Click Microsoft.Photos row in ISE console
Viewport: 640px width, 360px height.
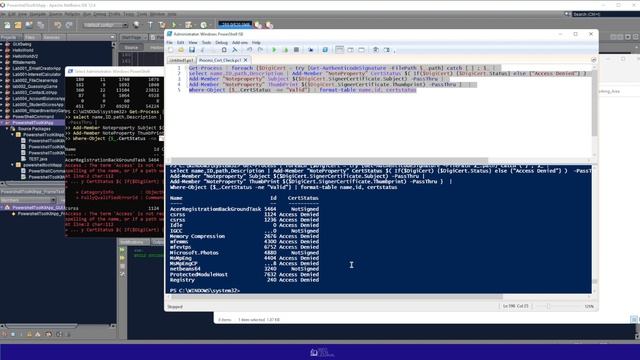244,253
